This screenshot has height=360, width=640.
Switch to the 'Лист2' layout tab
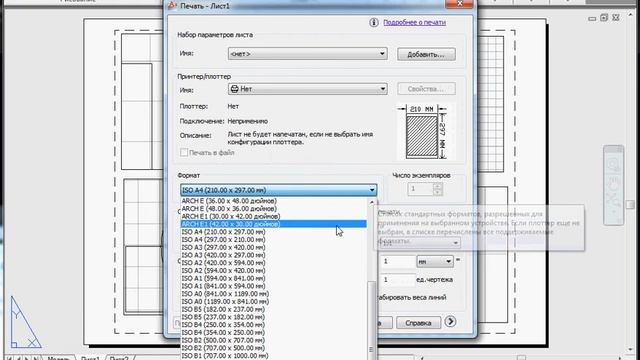click(119, 358)
